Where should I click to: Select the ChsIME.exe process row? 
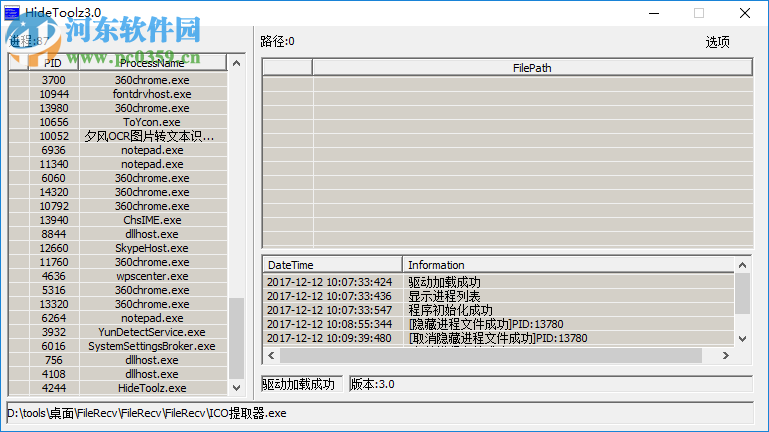118,220
